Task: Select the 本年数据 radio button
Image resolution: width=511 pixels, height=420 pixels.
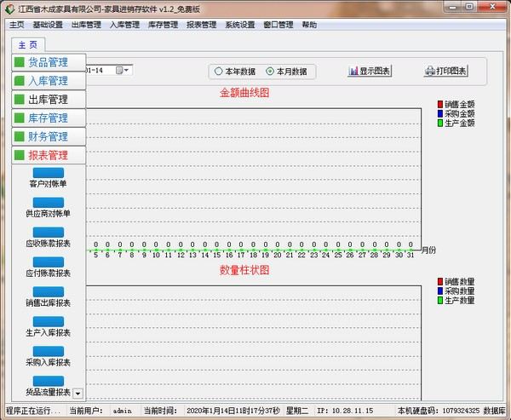Action: click(x=219, y=72)
